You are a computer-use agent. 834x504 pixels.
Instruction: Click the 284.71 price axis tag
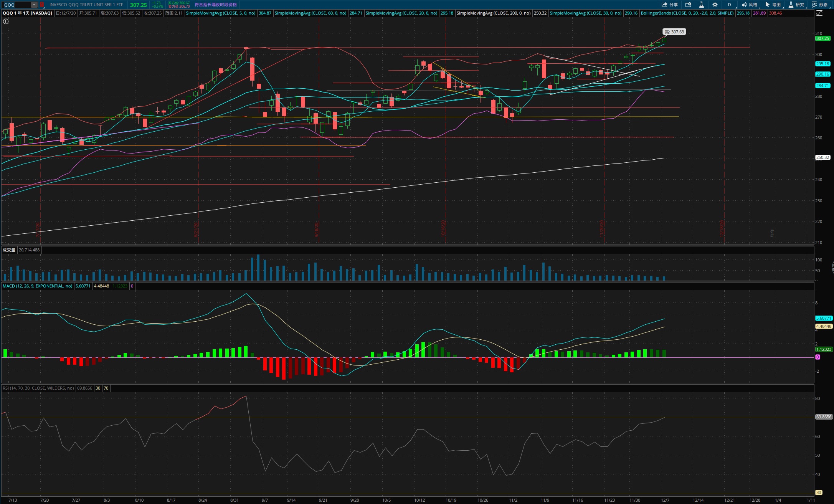point(822,86)
